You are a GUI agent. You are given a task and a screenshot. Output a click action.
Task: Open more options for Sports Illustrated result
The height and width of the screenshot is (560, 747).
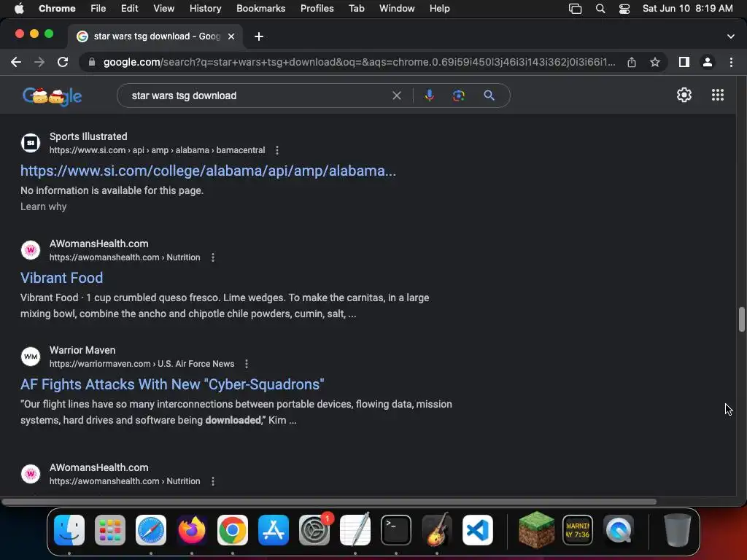click(277, 150)
